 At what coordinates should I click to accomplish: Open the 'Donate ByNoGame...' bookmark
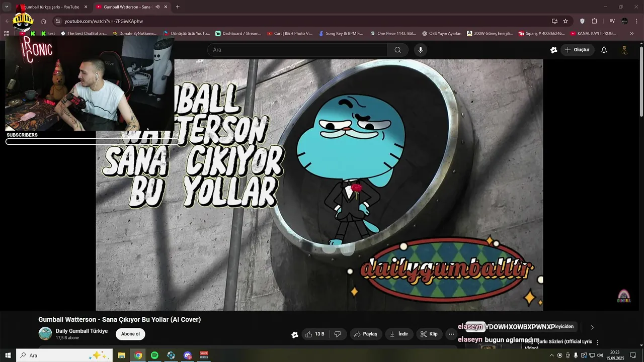(134, 34)
